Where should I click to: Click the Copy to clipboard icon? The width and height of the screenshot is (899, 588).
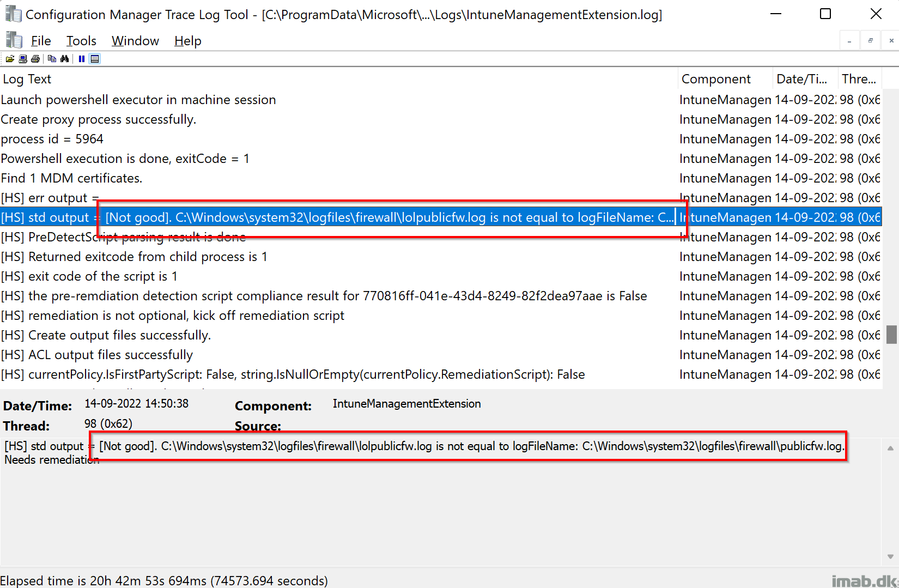[x=52, y=59]
